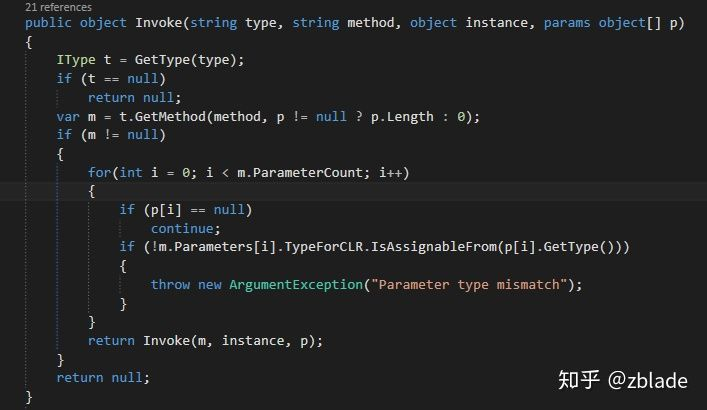Click the "var" keyword before m
The width and height of the screenshot is (707, 410).
(68, 117)
